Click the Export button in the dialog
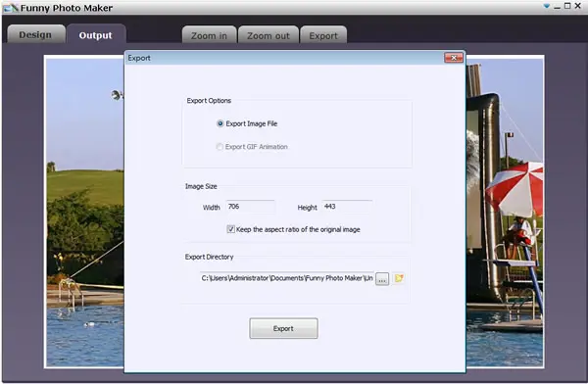Image resolution: width=588 pixels, height=384 pixels. [x=283, y=328]
